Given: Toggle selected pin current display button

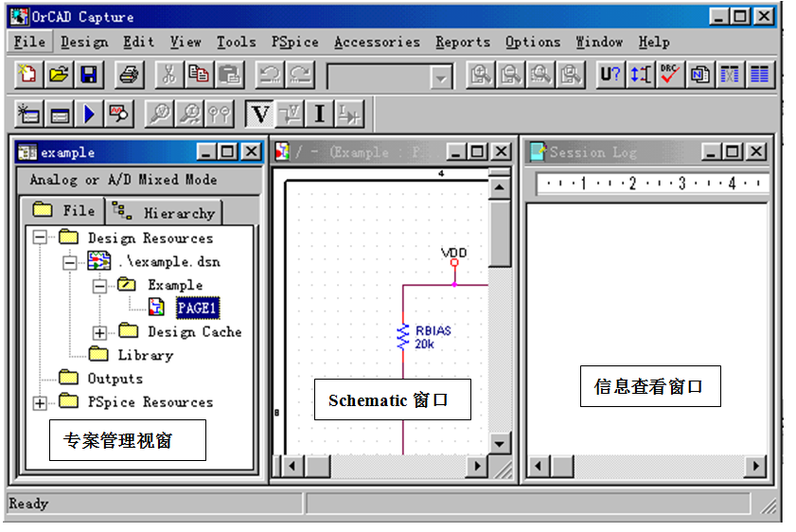Looking at the screenshot, I should click(349, 114).
